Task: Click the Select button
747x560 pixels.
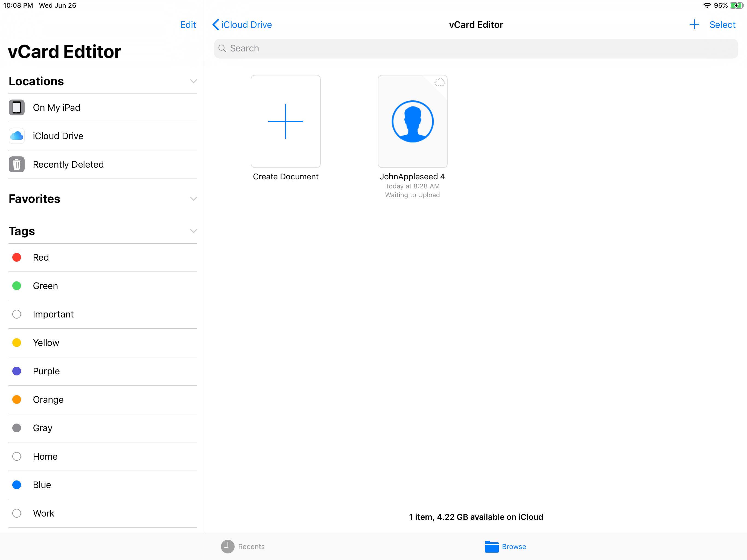Action: click(722, 25)
